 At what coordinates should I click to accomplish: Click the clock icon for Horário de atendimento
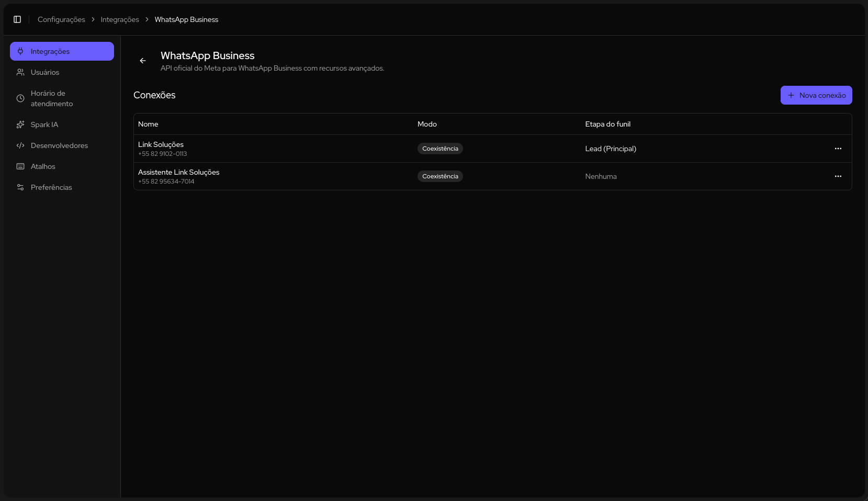point(20,98)
